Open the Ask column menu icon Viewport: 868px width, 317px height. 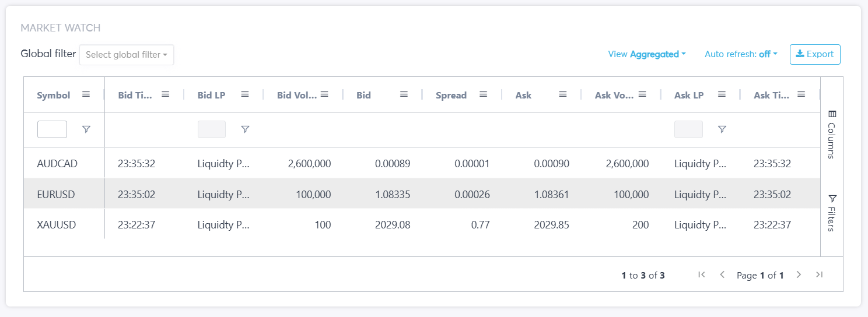pos(563,94)
